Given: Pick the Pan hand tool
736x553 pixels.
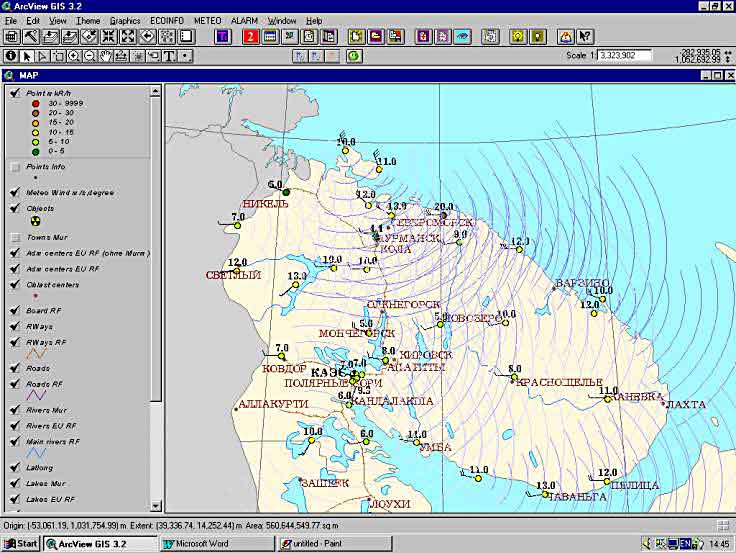Looking at the screenshot, I should click(107, 56).
